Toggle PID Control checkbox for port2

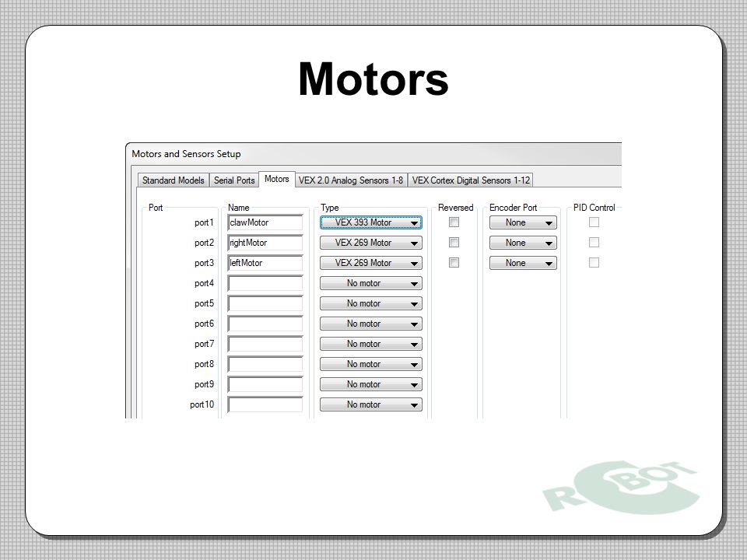point(594,243)
